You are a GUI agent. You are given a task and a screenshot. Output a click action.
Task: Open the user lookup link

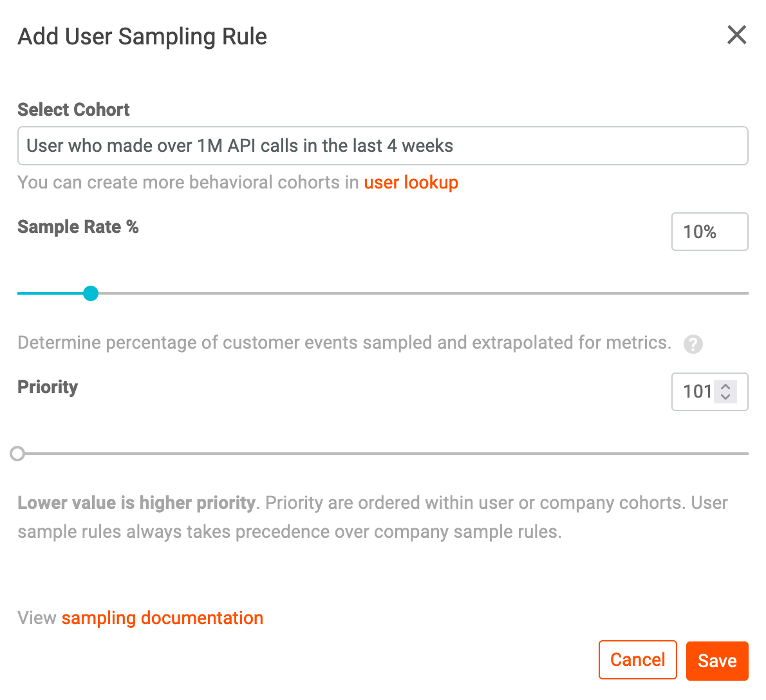click(411, 182)
